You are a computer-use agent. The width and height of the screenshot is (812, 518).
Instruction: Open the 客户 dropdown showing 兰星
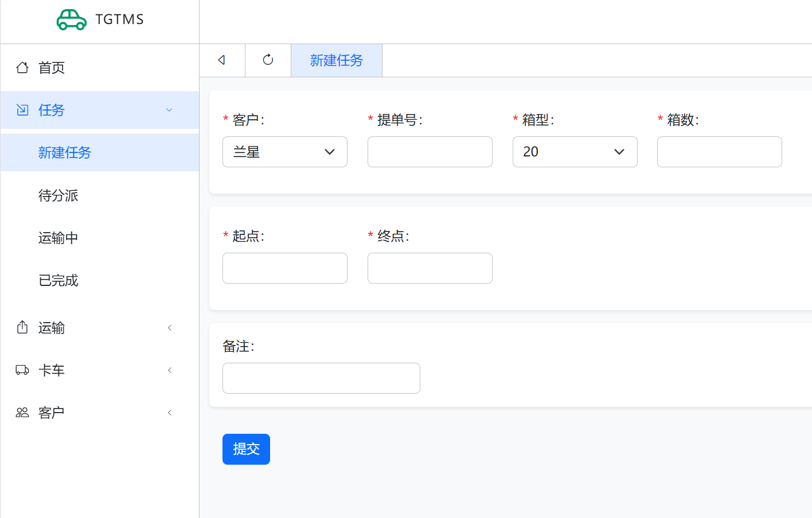[x=285, y=152]
